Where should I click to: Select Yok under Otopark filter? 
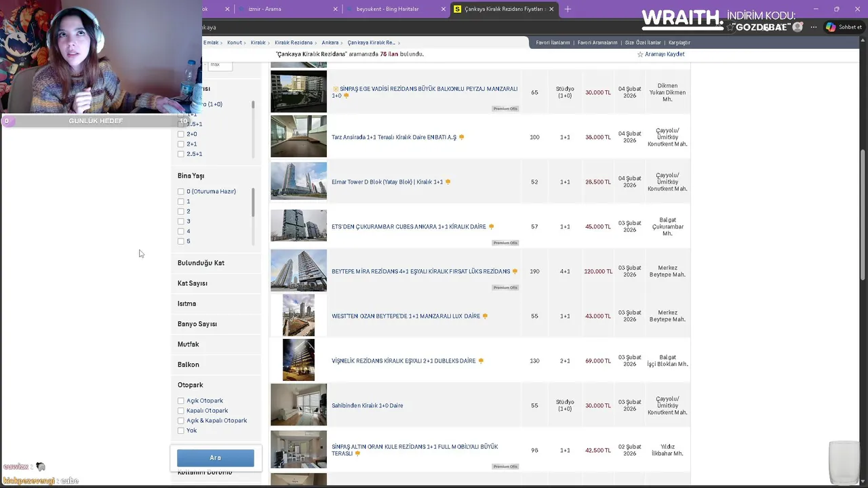[181, 430]
